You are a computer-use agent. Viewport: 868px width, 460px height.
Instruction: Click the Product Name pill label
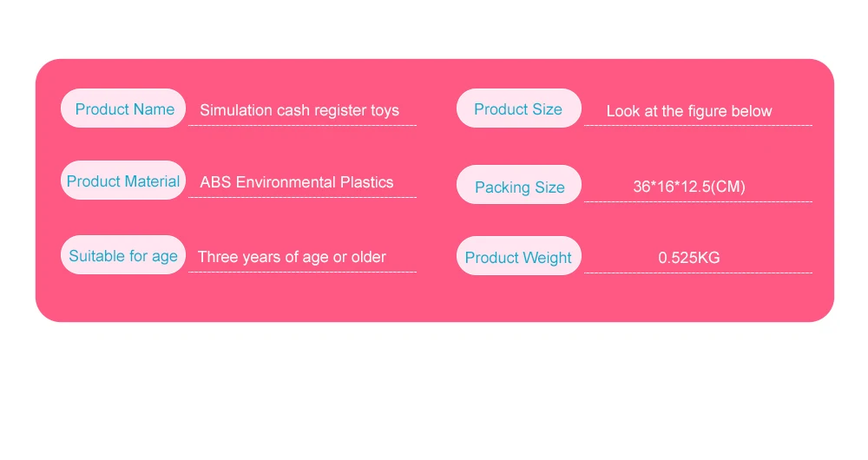[x=123, y=108]
